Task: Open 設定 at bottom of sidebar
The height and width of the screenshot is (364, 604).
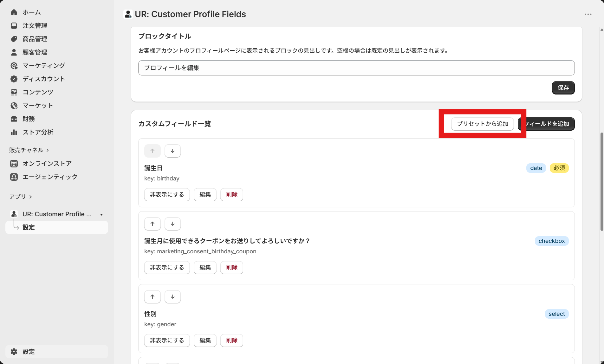Action: click(57, 352)
